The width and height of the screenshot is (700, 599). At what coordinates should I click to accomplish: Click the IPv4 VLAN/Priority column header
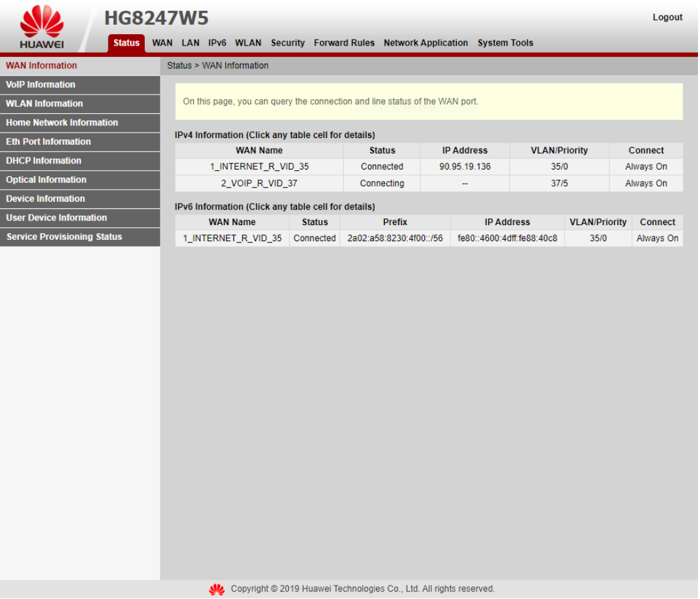click(559, 150)
